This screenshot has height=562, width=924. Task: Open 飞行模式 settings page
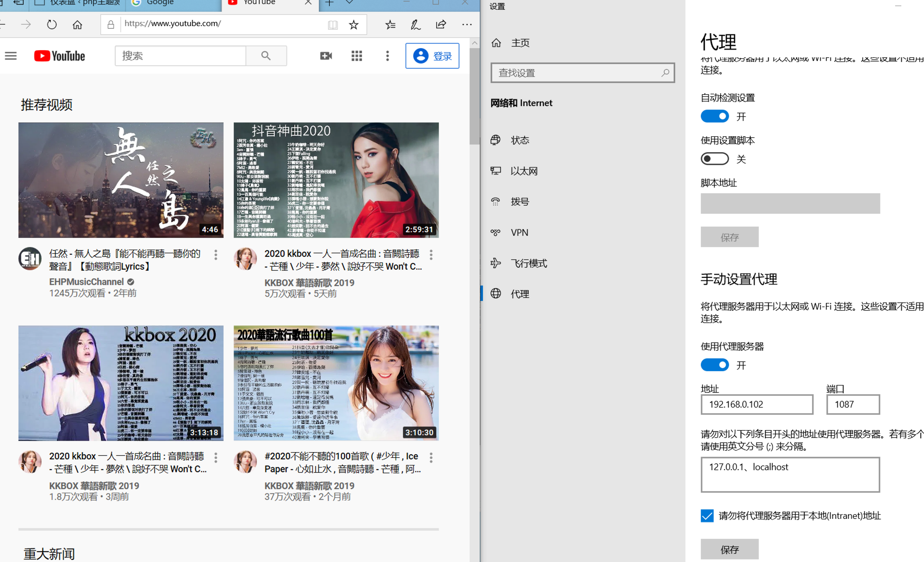tap(519, 263)
